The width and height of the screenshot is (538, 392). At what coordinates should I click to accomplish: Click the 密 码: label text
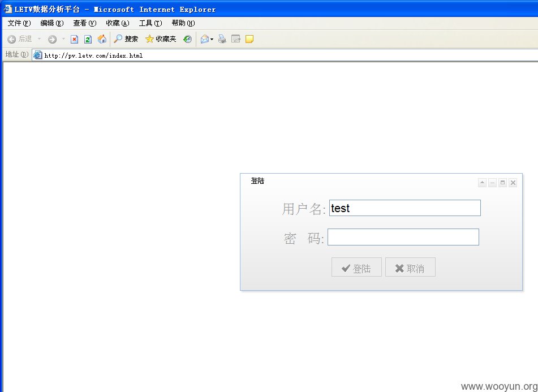pyautogui.click(x=304, y=238)
